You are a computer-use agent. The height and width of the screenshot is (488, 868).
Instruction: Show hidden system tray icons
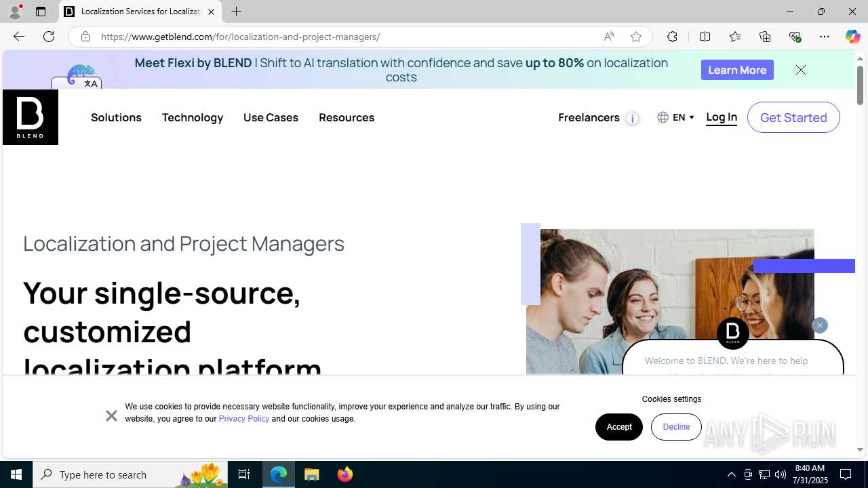tap(731, 474)
